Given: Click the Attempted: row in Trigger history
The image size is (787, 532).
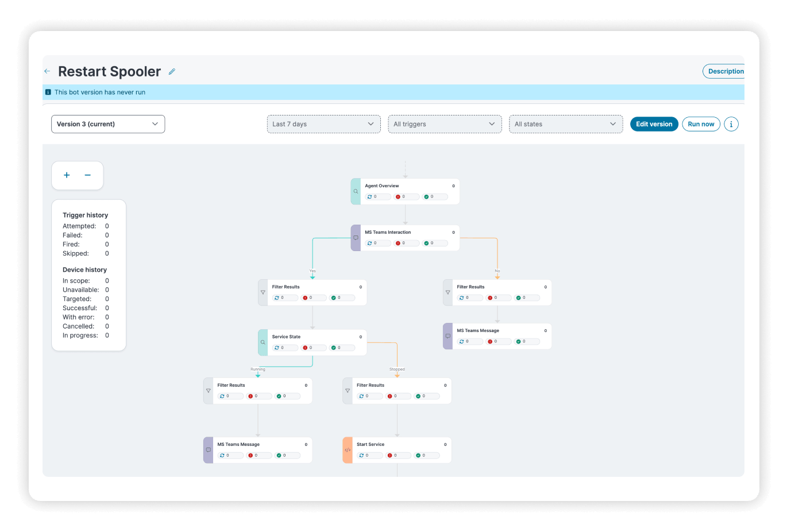Looking at the screenshot, I should click(86, 226).
